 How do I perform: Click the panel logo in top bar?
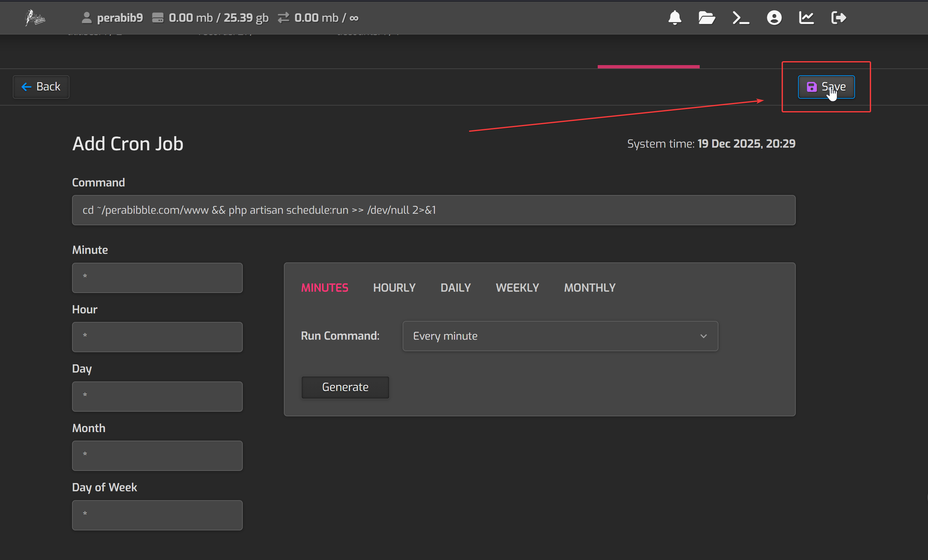pyautogui.click(x=35, y=18)
